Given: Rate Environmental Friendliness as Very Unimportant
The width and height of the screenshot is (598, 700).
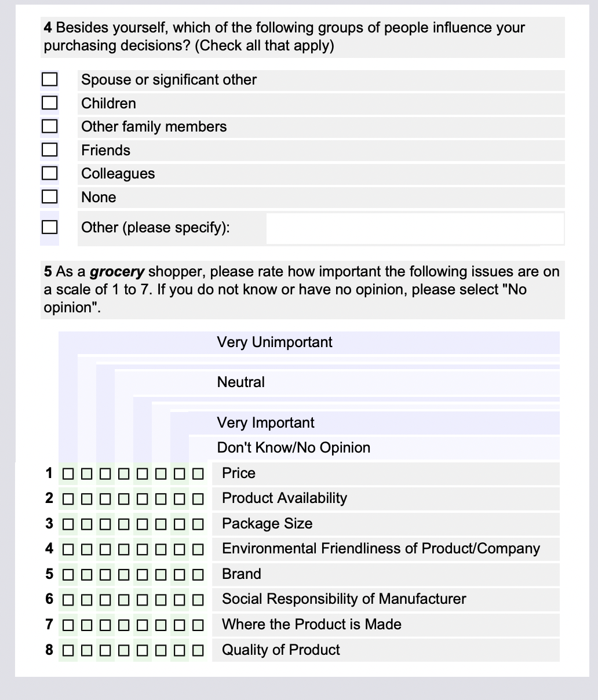Looking at the screenshot, I should pyautogui.click(x=67, y=549).
